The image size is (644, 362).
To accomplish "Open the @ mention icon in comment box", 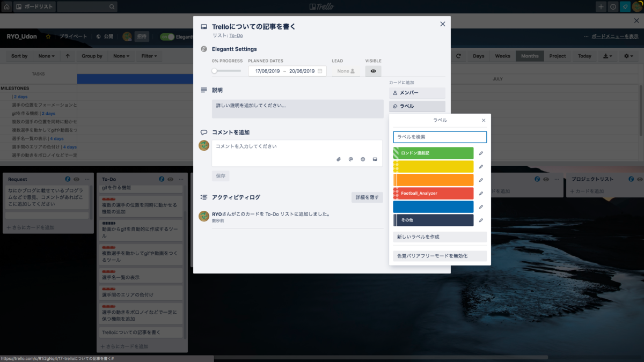I will [350, 159].
